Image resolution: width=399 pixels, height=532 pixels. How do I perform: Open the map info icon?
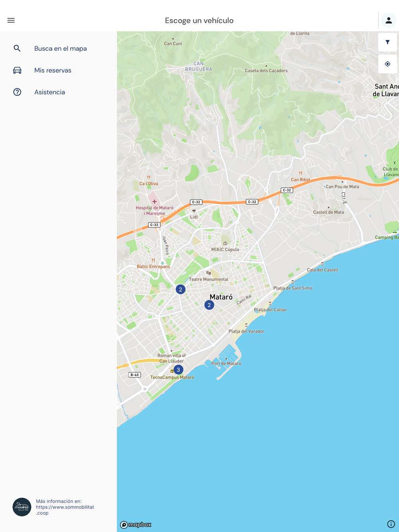pyautogui.click(x=391, y=524)
